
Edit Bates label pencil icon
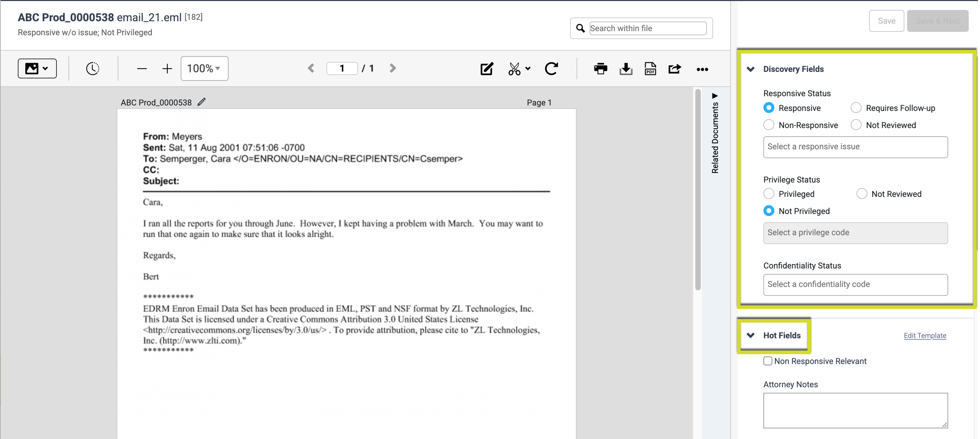[x=202, y=102]
